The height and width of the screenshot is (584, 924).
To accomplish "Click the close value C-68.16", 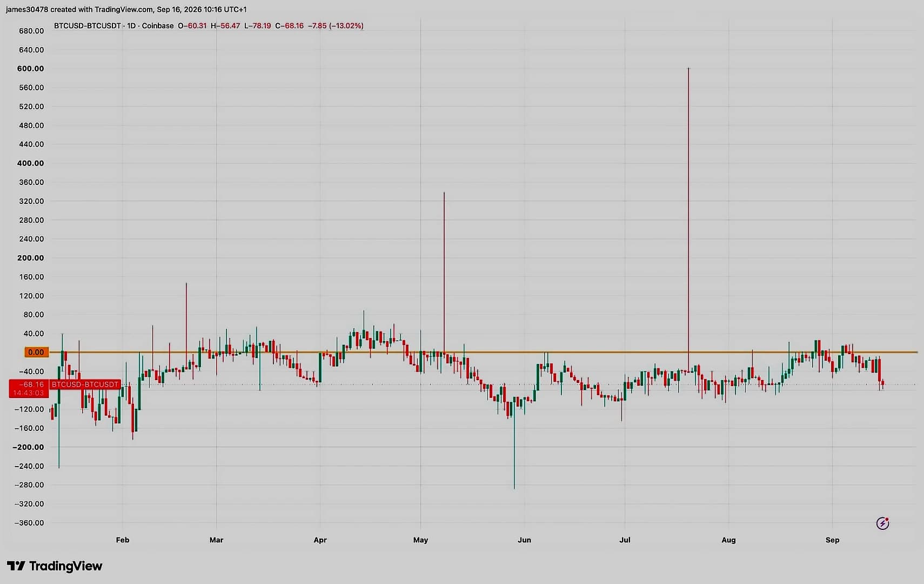I will tap(290, 25).
